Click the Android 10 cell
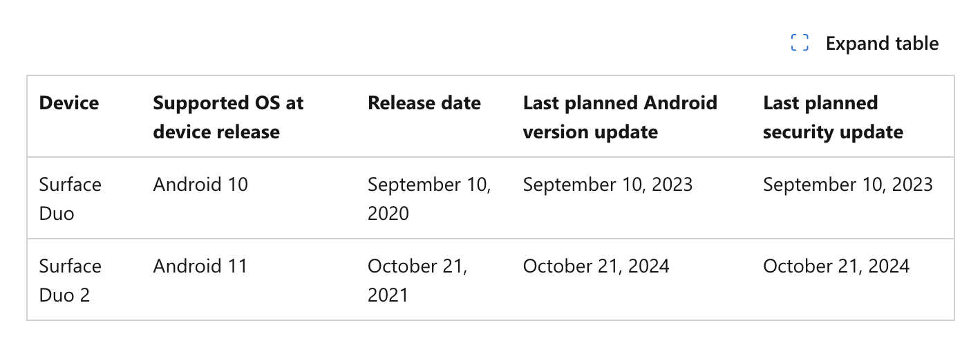The image size is (980, 350). point(200,185)
